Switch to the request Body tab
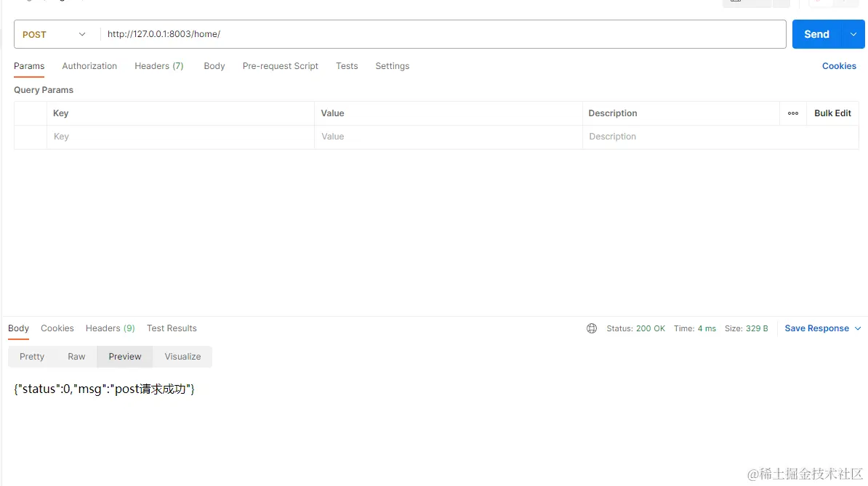Viewport: 868px width, 486px height. 214,66
